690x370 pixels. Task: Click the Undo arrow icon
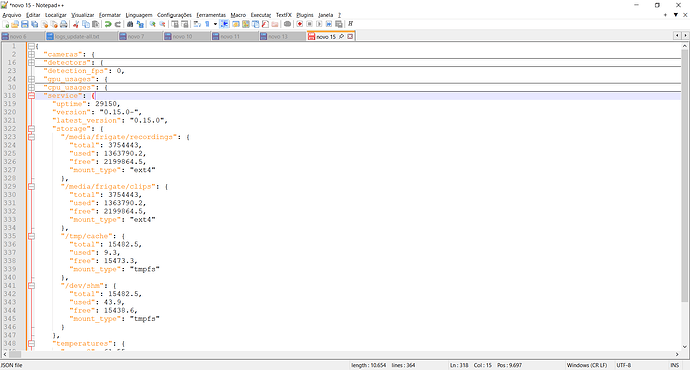[108, 24]
